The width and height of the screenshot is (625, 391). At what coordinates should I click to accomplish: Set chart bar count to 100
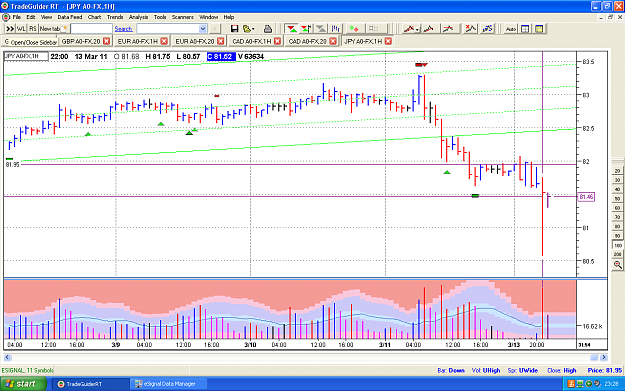click(x=617, y=246)
